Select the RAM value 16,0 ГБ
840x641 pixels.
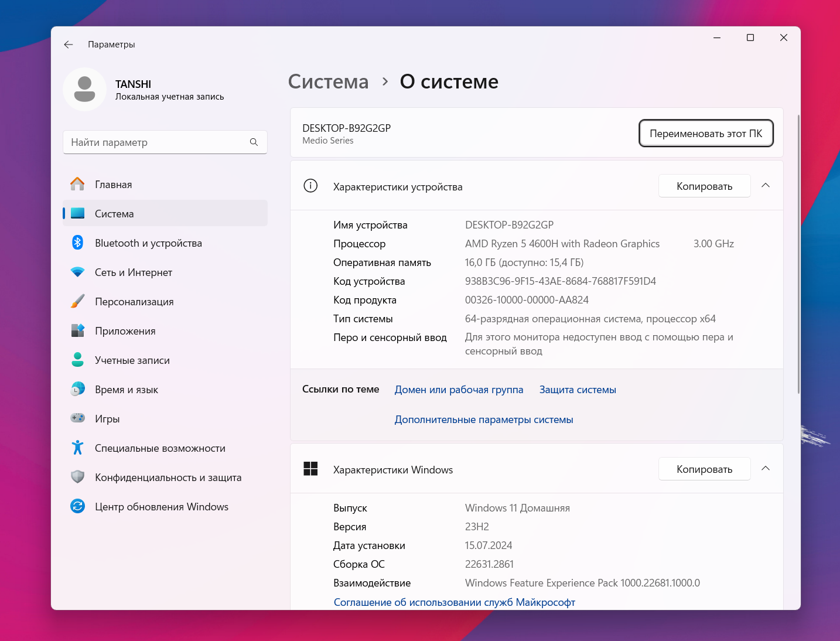pos(524,262)
